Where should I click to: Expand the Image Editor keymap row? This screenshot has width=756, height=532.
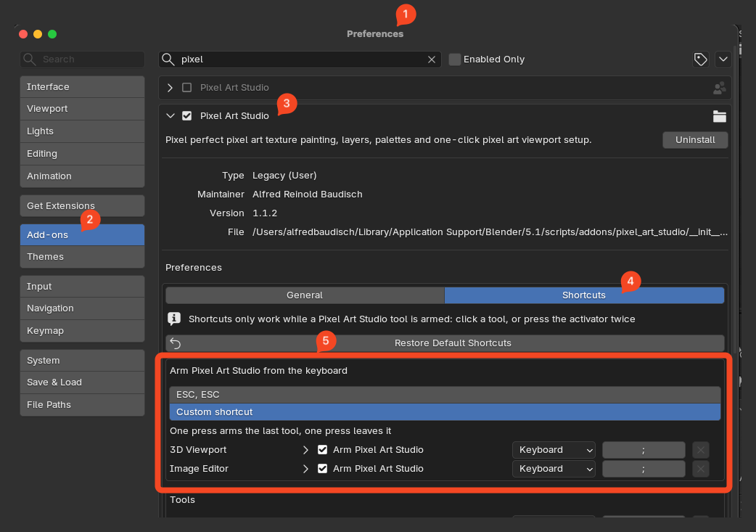pyautogui.click(x=305, y=469)
